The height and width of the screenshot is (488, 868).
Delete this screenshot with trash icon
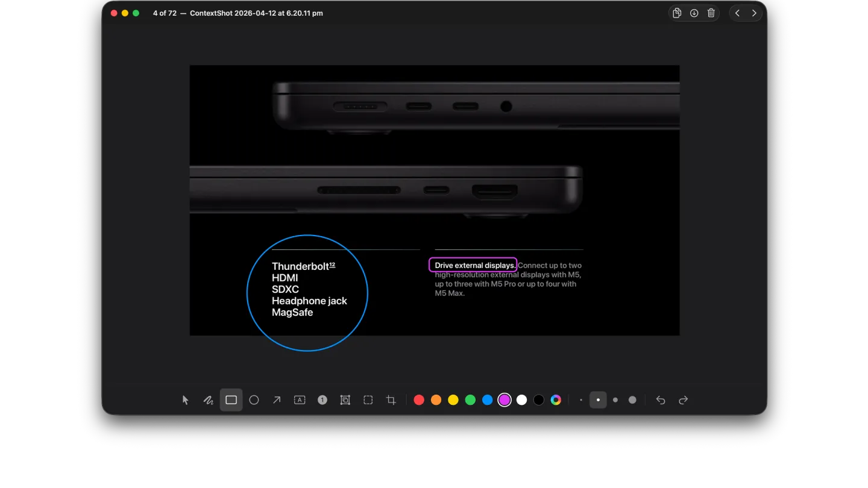point(711,13)
